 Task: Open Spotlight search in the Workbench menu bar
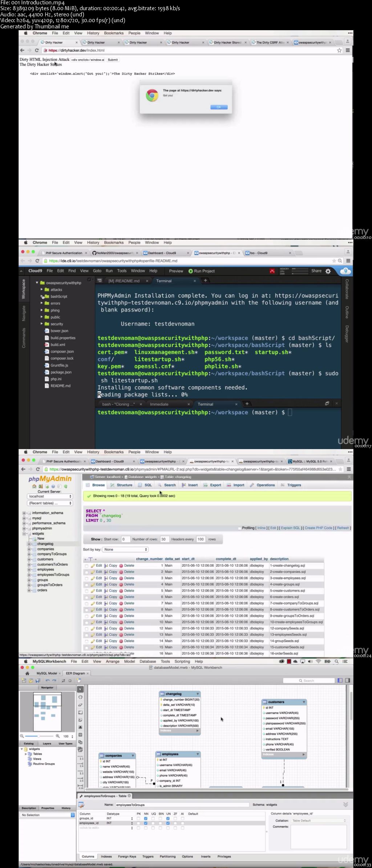[x=336, y=661]
